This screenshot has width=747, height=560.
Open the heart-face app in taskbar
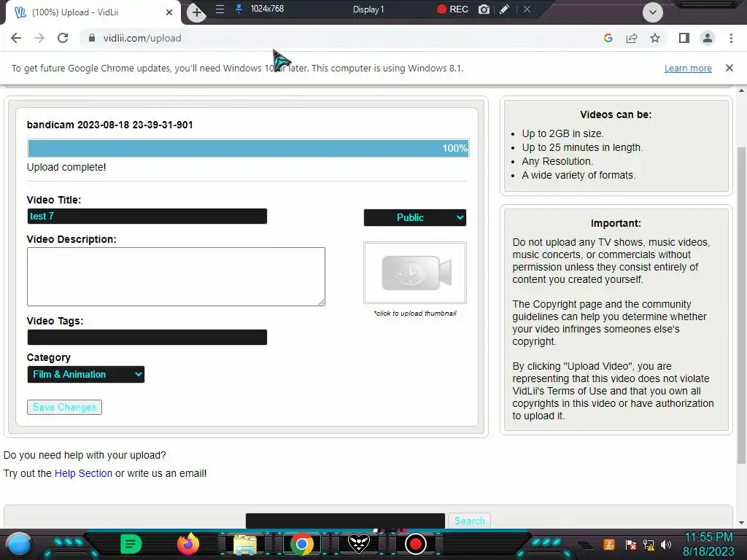[x=358, y=543]
